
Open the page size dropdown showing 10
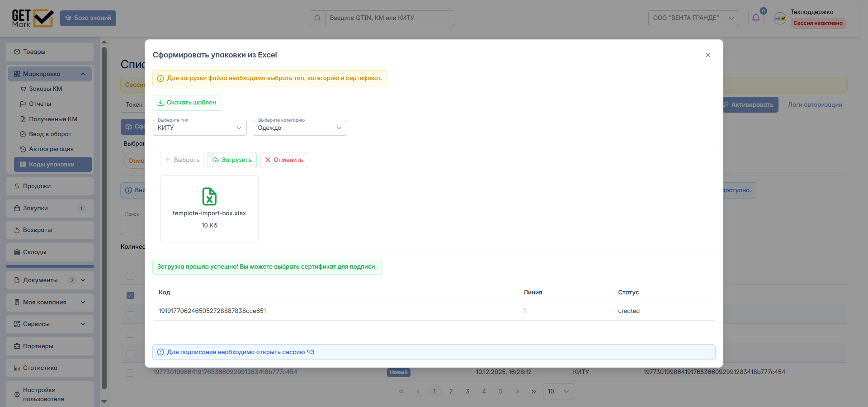pos(558,392)
